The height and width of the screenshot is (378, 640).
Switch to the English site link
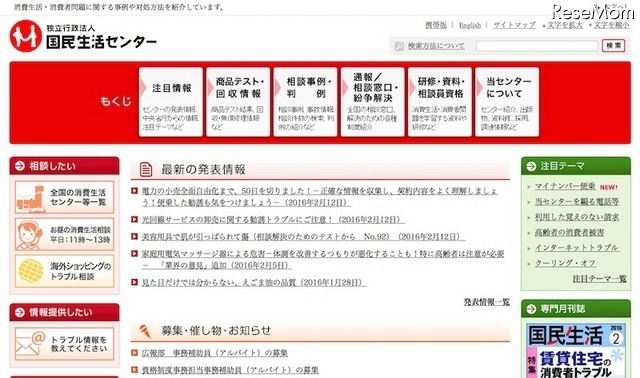click(x=470, y=25)
